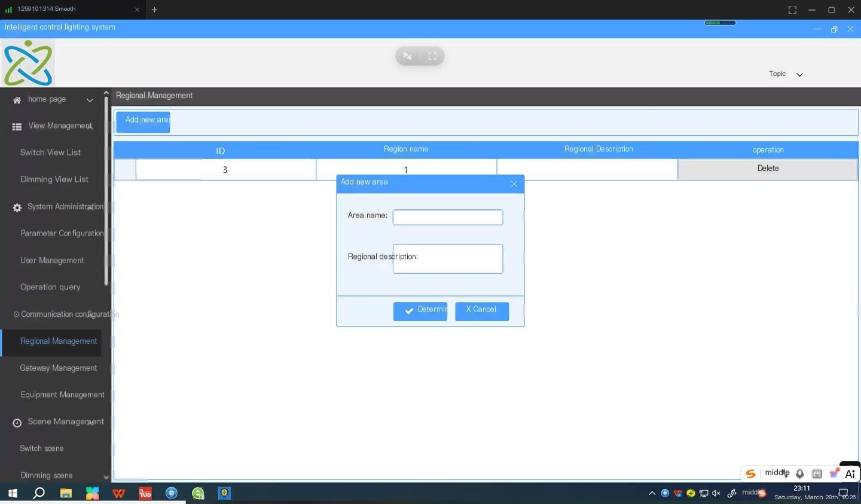Click the home page house icon
861x504 pixels.
click(17, 100)
